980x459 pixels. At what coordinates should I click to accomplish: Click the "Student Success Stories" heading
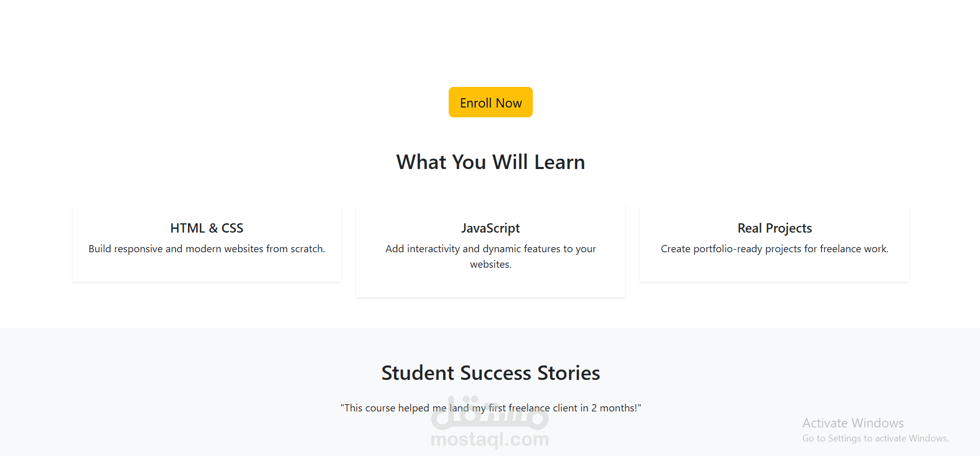[x=490, y=373]
